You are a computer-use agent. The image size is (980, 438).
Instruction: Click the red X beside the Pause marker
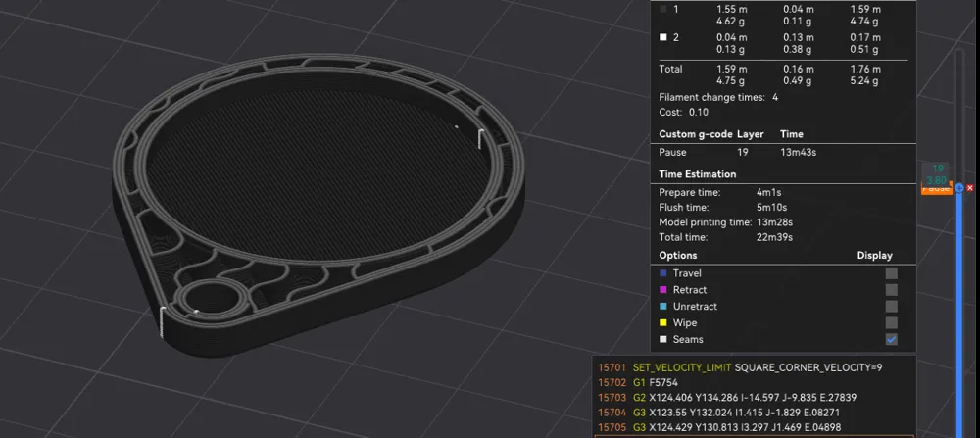click(970, 188)
